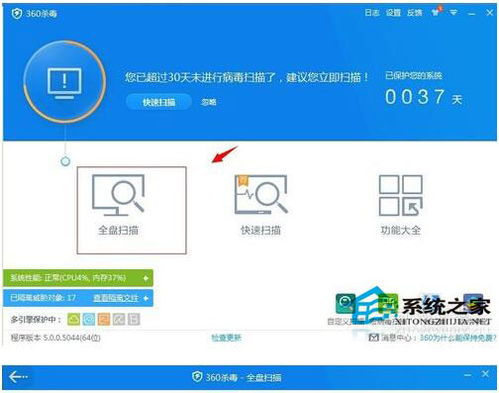Toggle the blue circular engine icon
Viewport: 499px width, 393px height.
(89, 319)
